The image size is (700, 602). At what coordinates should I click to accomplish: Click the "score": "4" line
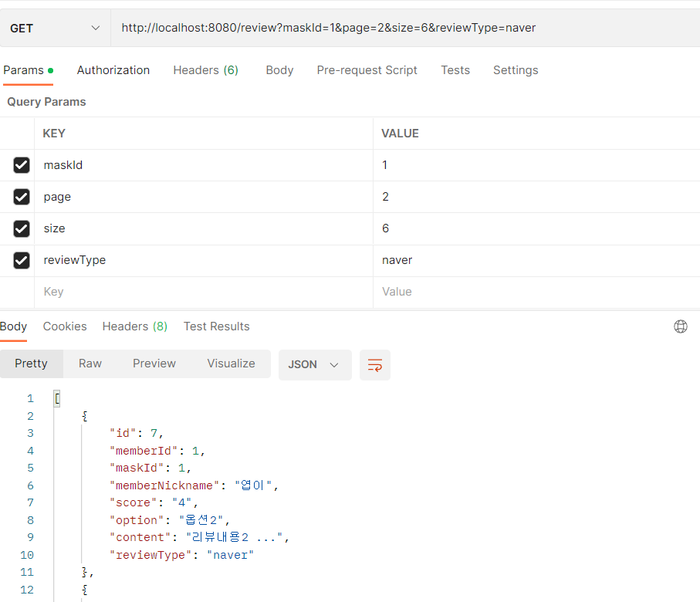(x=154, y=503)
